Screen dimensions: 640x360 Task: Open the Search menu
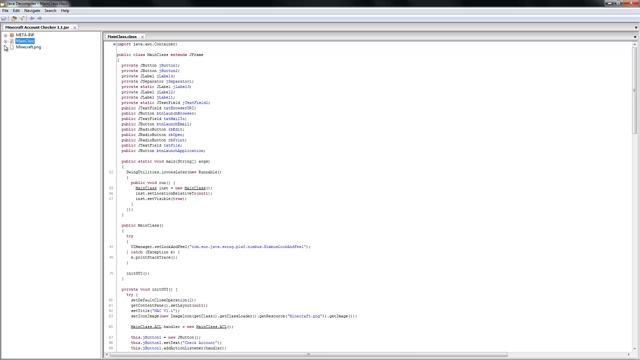[x=50, y=11]
